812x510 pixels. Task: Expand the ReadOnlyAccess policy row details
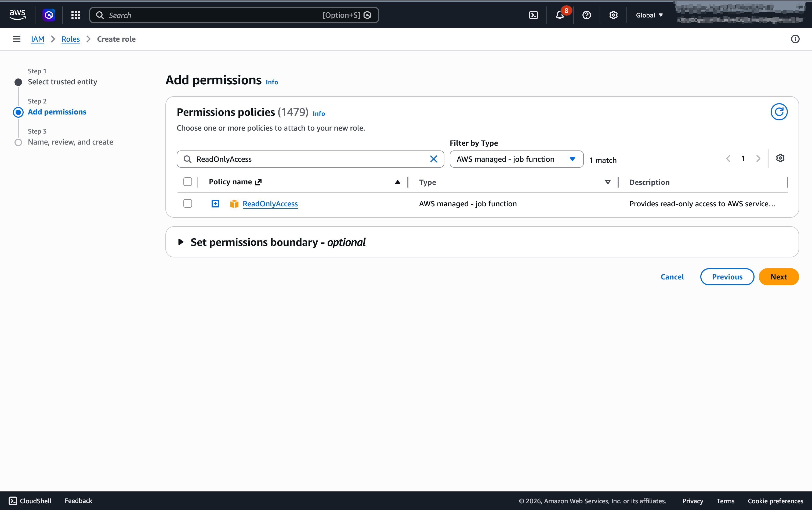point(215,204)
